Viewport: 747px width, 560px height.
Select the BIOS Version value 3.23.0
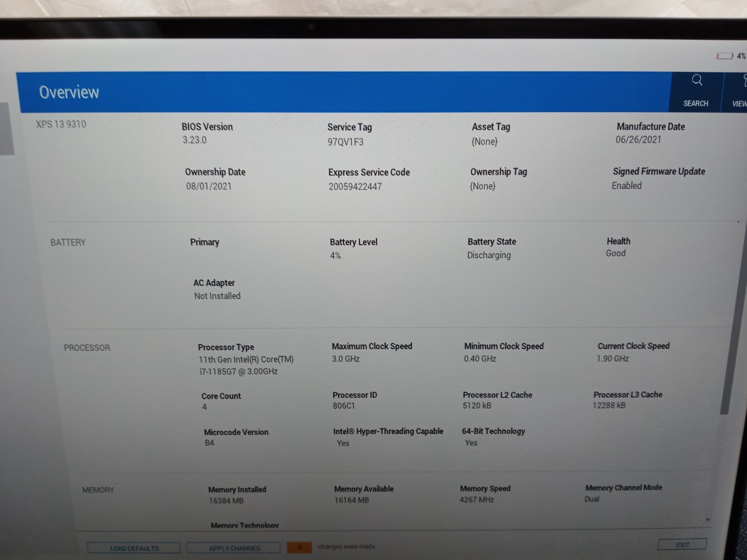(194, 140)
